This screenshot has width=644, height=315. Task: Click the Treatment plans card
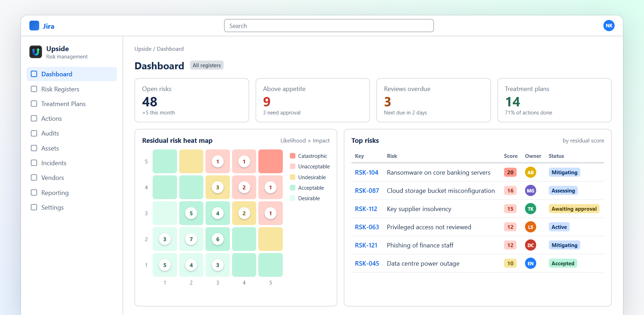(x=554, y=100)
